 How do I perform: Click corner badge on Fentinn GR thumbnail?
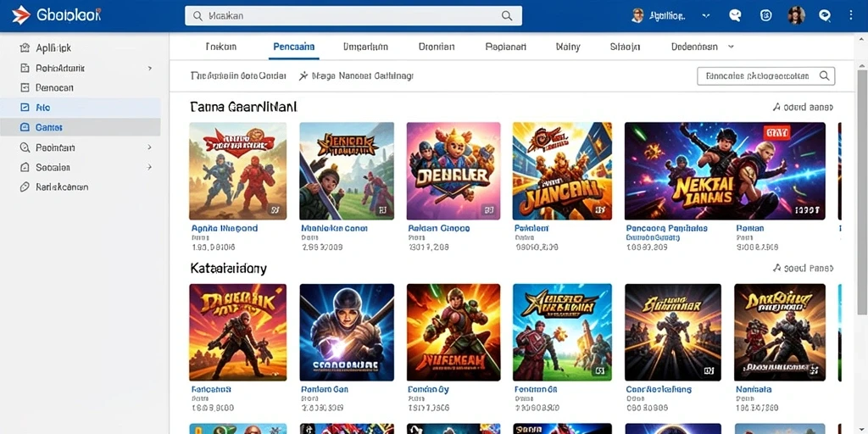click(598, 371)
